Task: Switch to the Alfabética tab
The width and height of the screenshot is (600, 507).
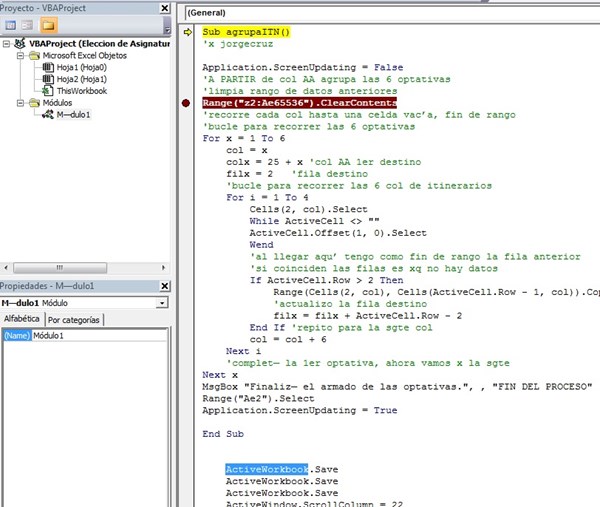Action: [x=22, y=320]
